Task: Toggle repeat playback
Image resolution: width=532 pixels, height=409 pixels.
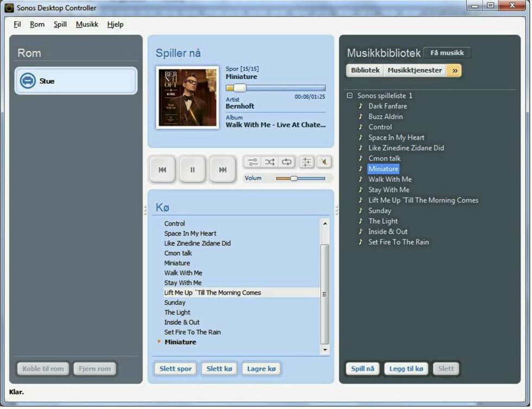Action: 287,162
